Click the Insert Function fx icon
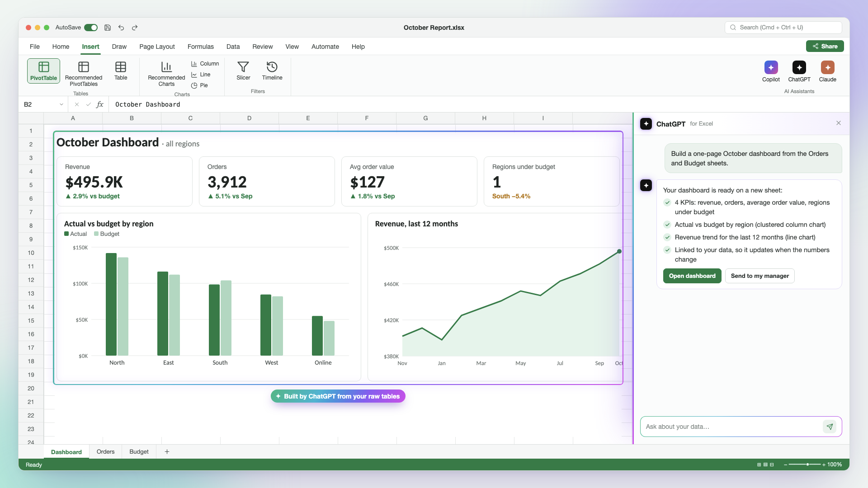Viewport: 868px width, 488px height. click(x=100, y=104)
